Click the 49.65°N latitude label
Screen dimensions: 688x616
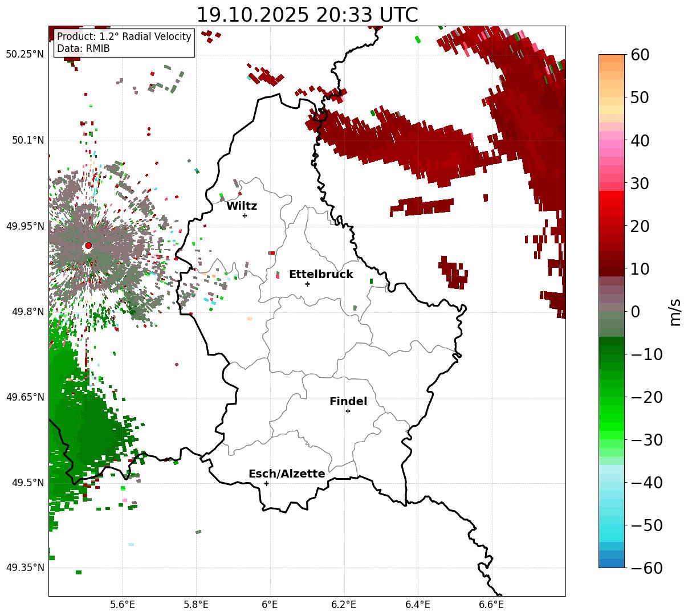(25, 397)
